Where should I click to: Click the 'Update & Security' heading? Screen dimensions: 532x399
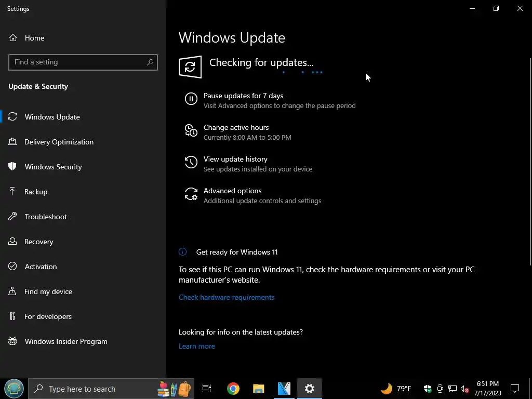[38, 86]
